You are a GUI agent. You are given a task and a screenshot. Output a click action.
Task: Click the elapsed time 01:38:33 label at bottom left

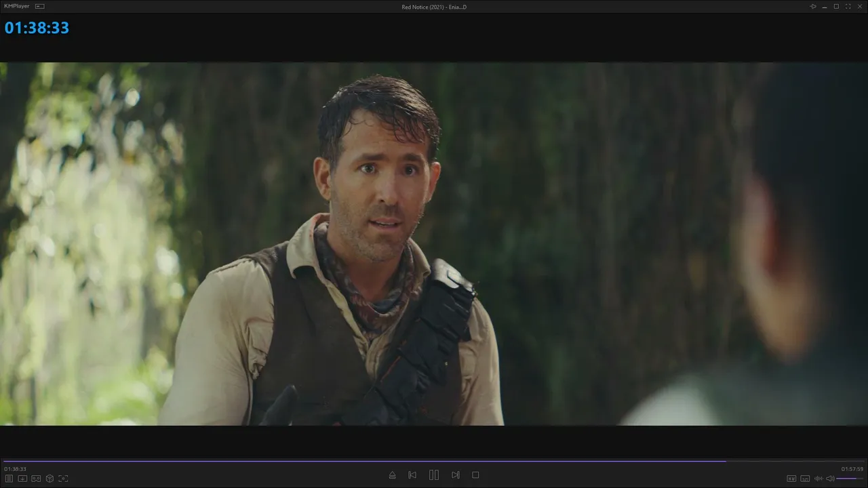[15, 469]
